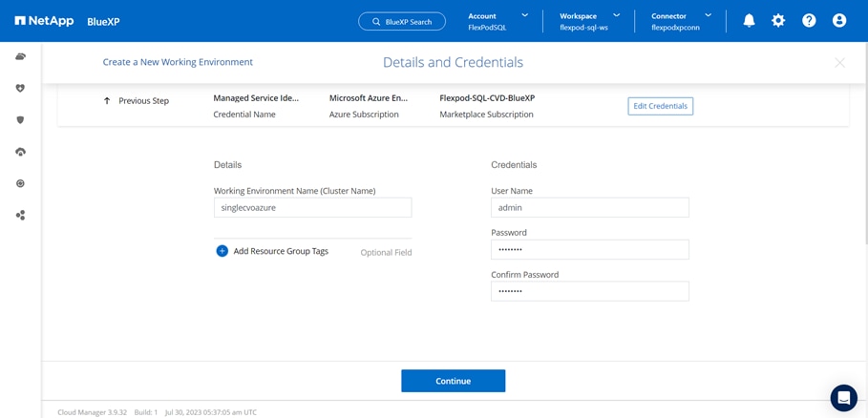Screen dimensions: 868x418
Task: Open the help question mark icon
Action: pos(809,21)
